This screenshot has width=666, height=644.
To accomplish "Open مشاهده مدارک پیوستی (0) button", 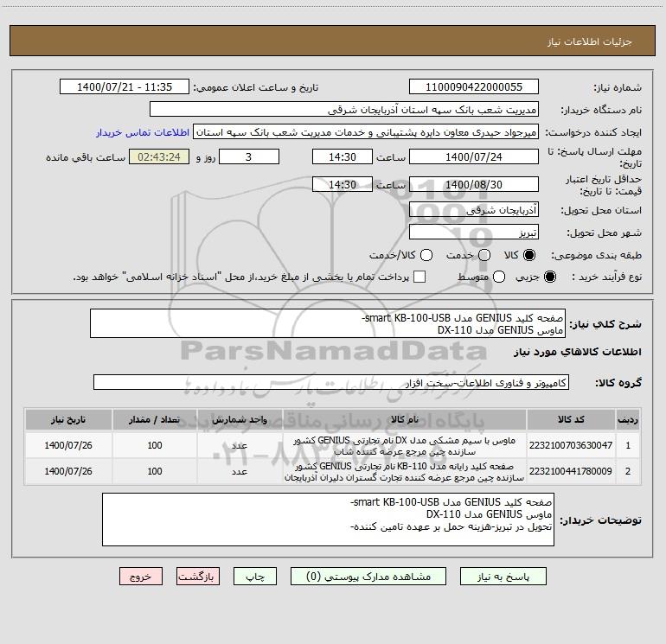I will 368,577.
